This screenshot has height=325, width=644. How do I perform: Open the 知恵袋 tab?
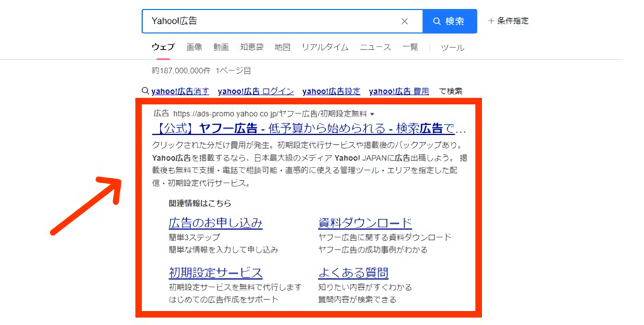[252, 47]
